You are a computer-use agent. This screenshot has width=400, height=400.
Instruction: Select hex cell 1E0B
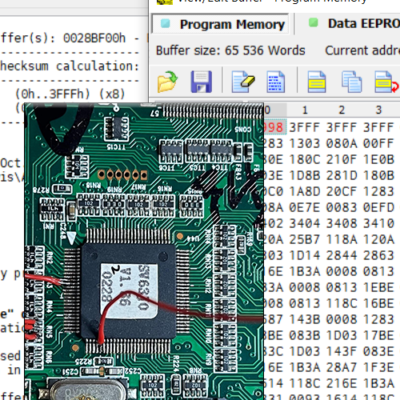[379, 159]
